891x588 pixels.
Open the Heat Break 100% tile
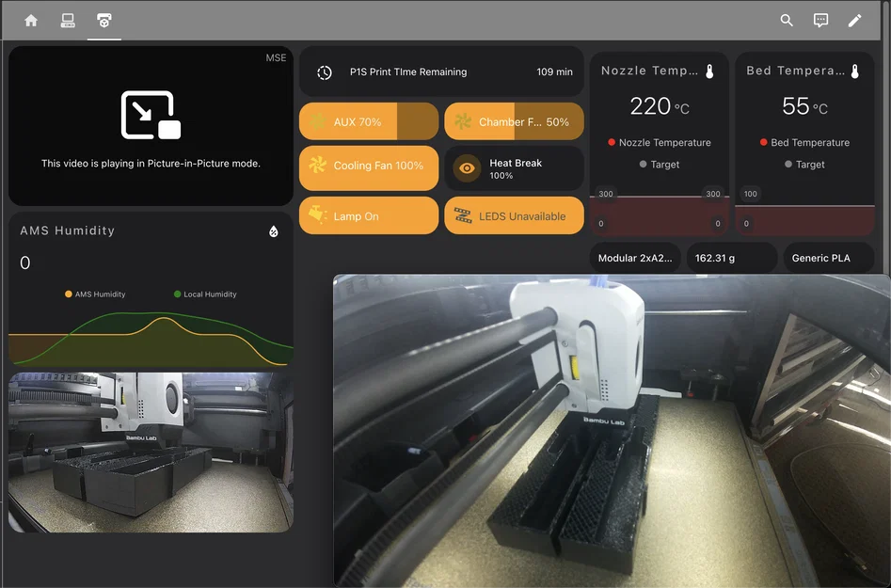point(514,168)
